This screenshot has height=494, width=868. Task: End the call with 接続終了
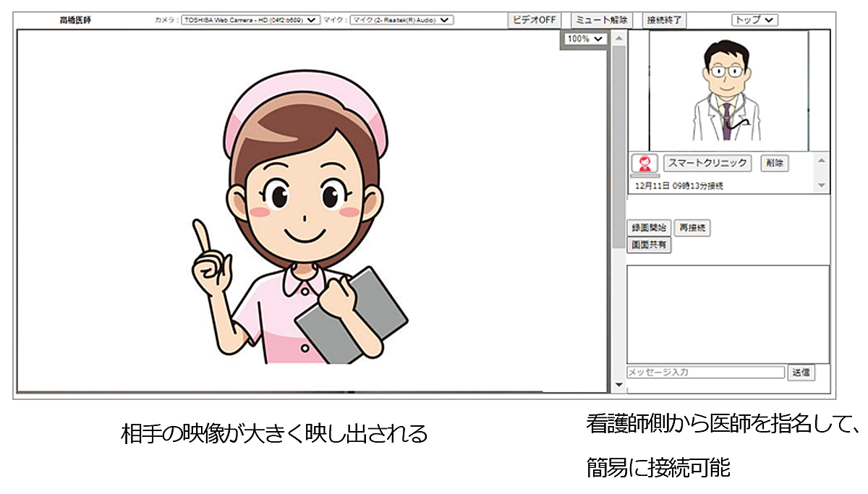point(665,20)
